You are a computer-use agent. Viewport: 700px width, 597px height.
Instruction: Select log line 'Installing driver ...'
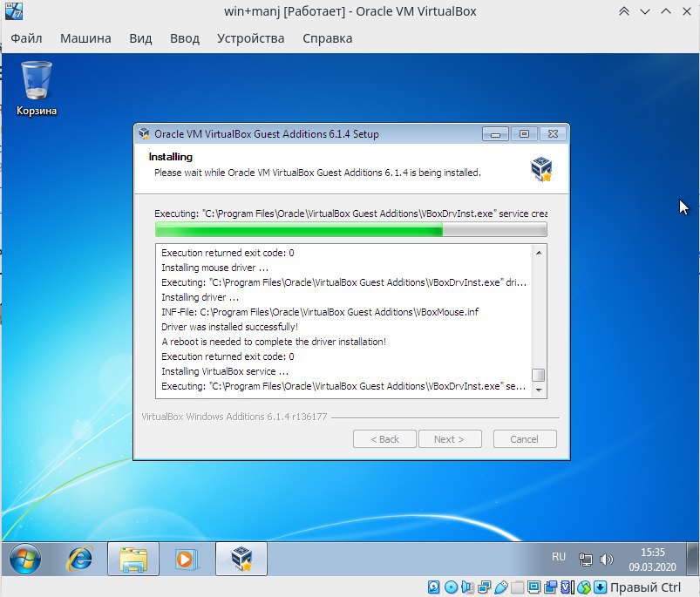(200, 297)
